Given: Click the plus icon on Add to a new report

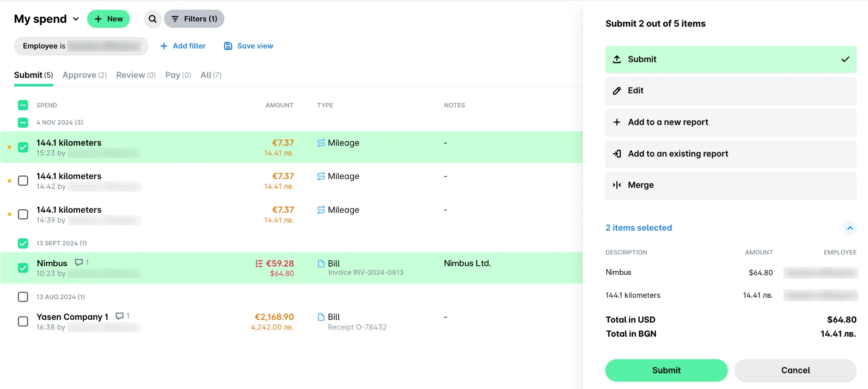Looking at the screenshot, I should [617, 122].
